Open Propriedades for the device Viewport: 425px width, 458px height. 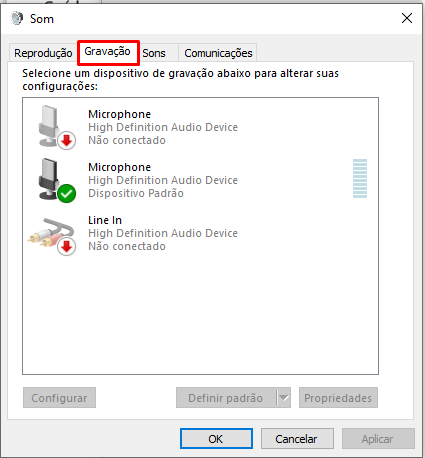click(338, 398)
